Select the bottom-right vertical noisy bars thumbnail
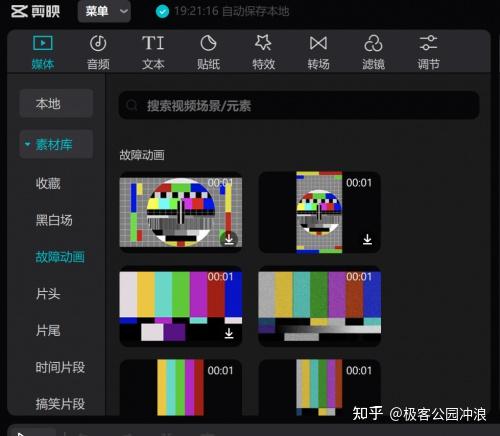Viewport: 500px width, 436px height. (x=320, y=387)
